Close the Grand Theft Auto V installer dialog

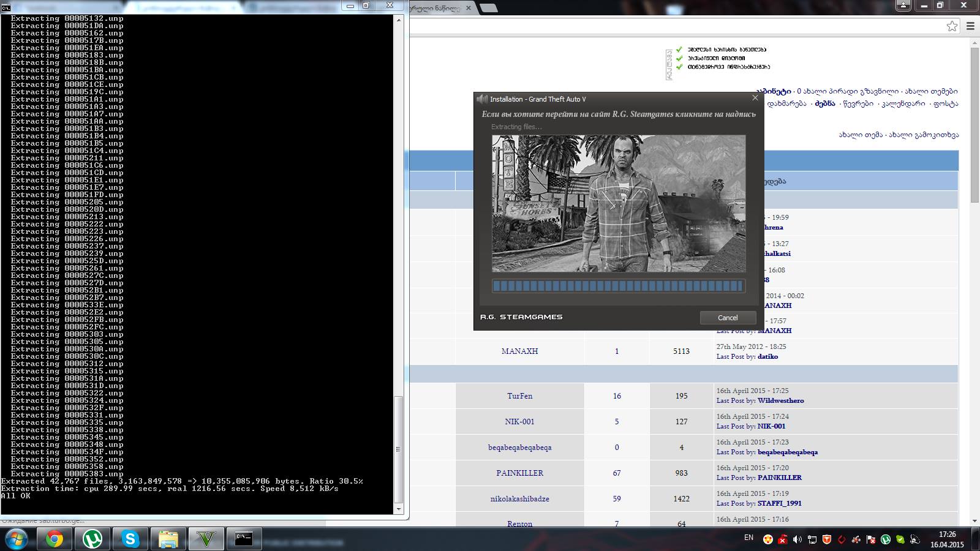coord(755,98)
